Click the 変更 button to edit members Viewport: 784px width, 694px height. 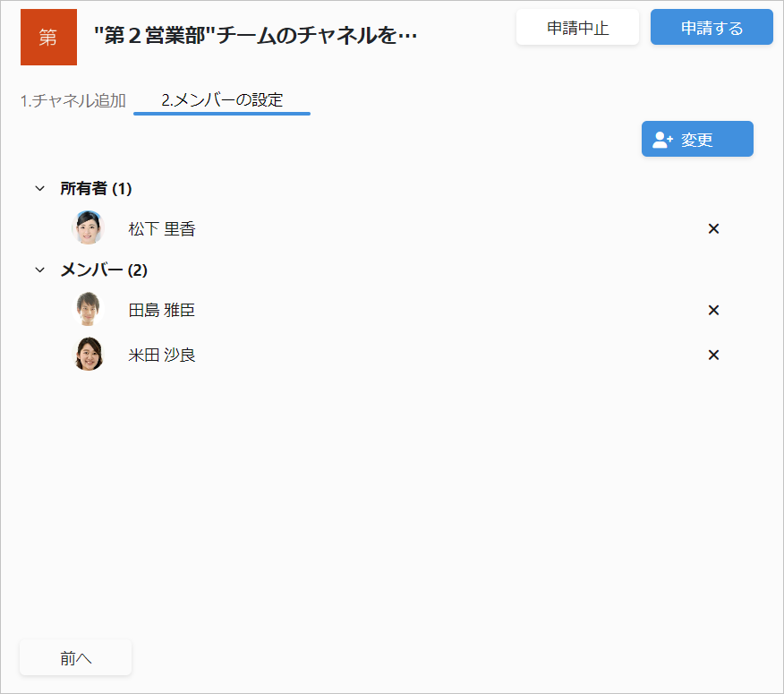click(x=697, y=139)
